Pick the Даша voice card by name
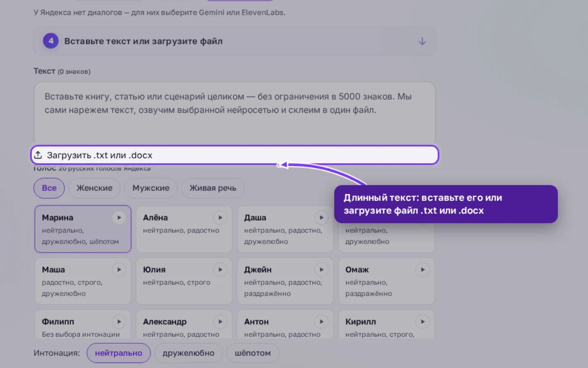The height and width of the screenshot is (368, 588). [255, 218]
